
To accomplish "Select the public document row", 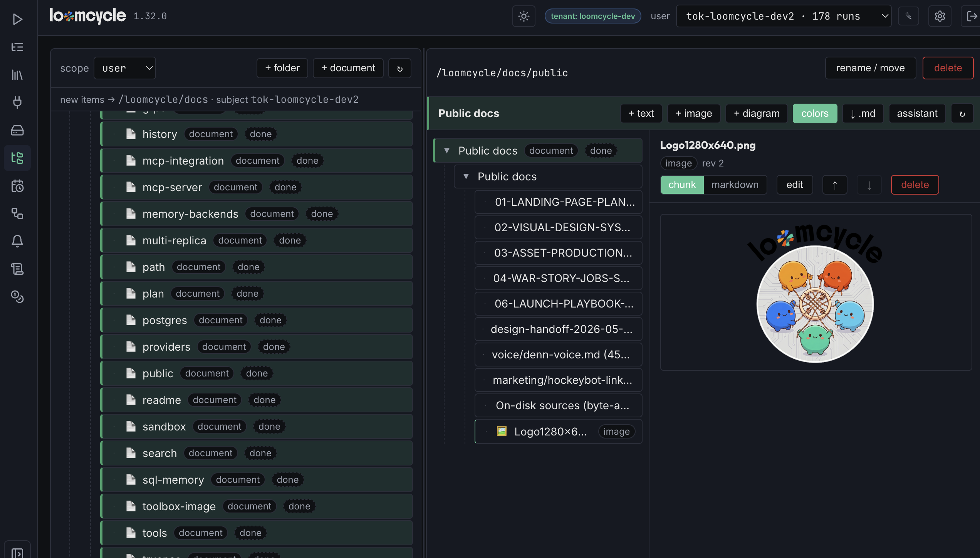I will 257,373.
